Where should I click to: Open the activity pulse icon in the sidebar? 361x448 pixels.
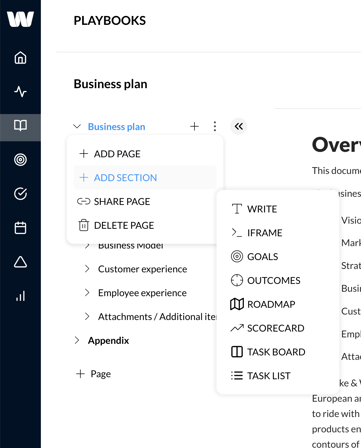20,92
